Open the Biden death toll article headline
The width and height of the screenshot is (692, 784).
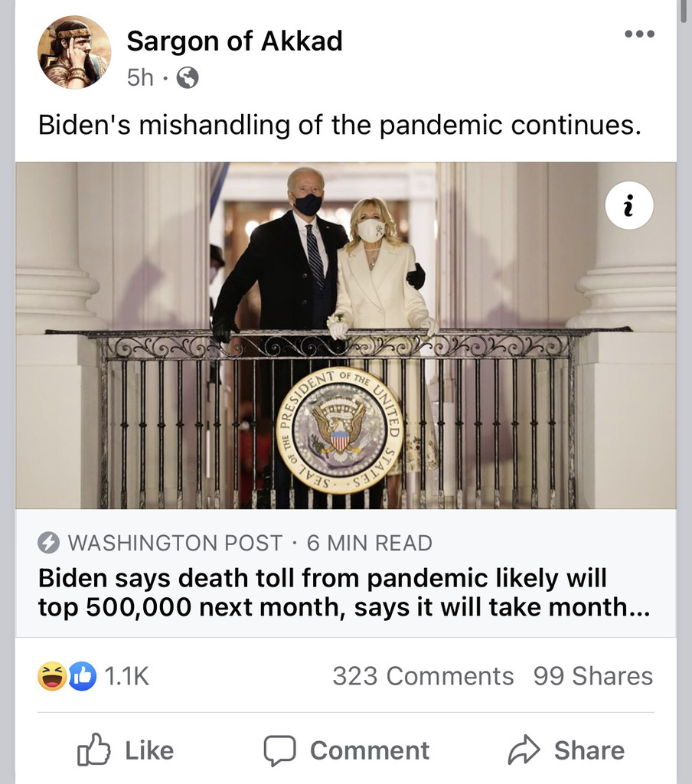(344, 593)
